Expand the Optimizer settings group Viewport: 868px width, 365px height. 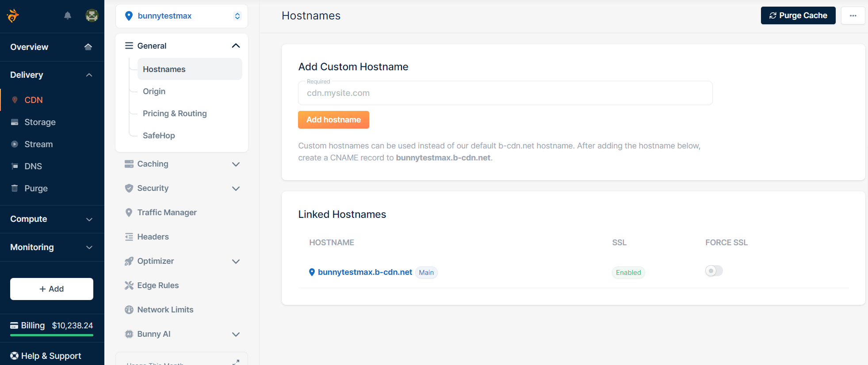pyautogui.click(x=236, y=261)
